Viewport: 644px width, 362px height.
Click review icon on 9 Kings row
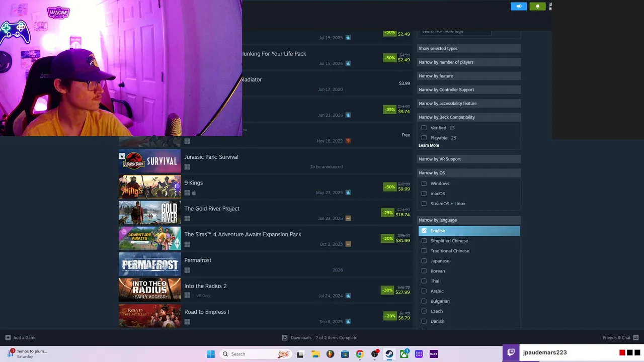pos(348,193)
